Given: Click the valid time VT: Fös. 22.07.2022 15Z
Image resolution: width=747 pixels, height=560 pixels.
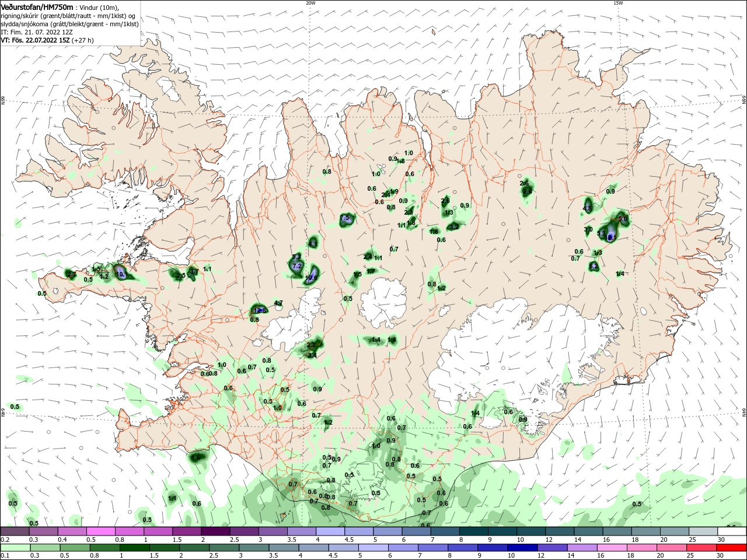Looking at the screenshot, I should click(36, 40).
